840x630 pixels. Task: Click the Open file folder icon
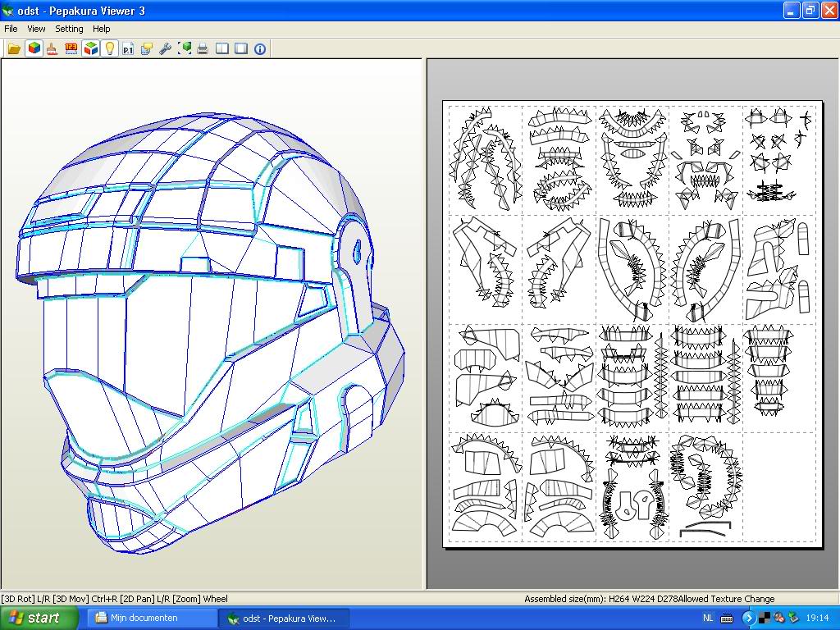(14, 49)
